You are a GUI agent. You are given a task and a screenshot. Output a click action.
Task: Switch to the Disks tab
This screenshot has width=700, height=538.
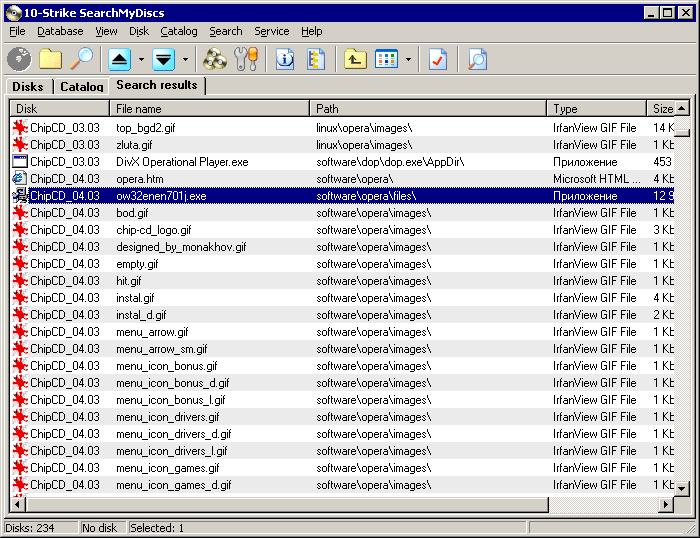click(28, 87)
